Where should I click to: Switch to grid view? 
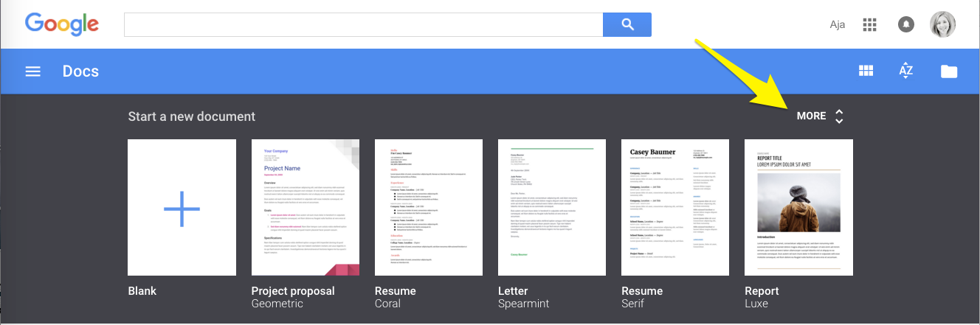click(866, 71)
